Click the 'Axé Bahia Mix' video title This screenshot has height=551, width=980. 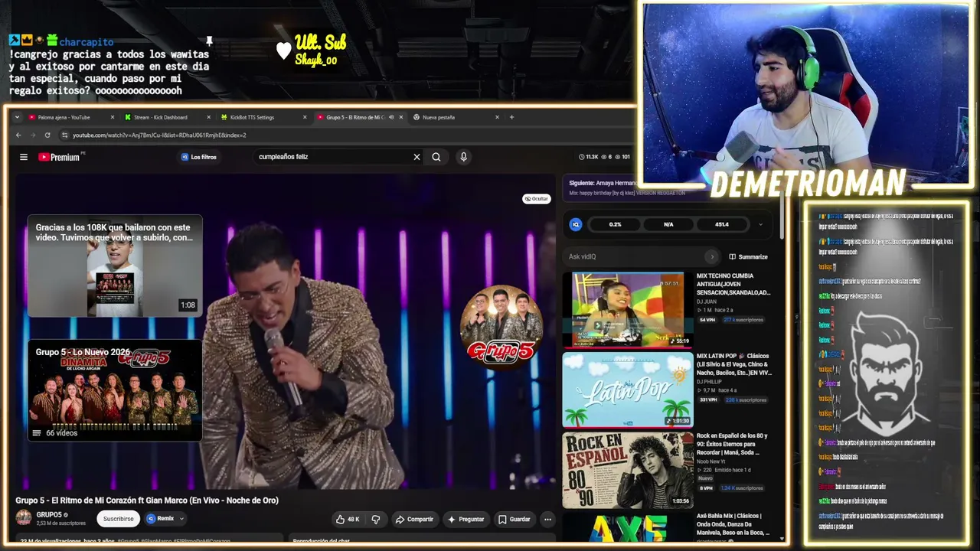734,524
